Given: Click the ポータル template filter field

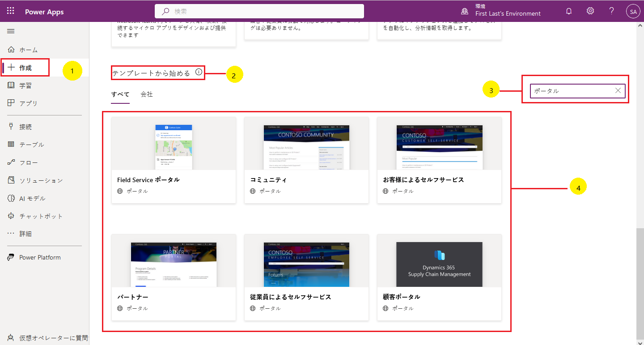Looking at the screenshot, I should 578,91.
